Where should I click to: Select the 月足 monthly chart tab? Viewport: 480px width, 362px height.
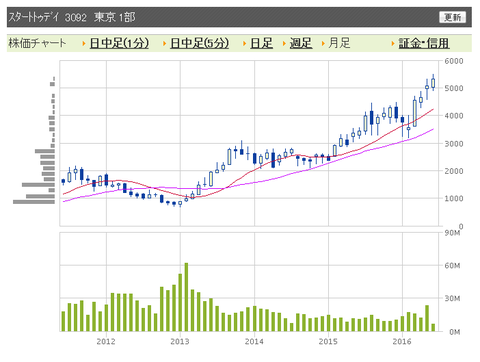tap(339, 43)
